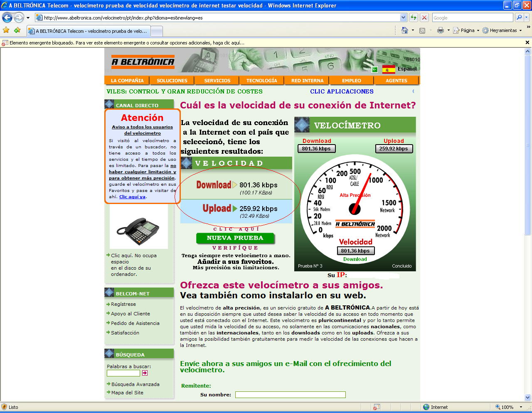Click the magnifier search button

click(x=519, y=17)
